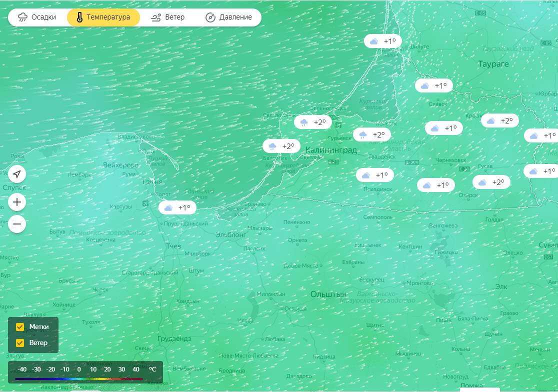The width and height of the screenshot is (558, 392).
Task: Click the Калининград city label
Action: [x=331, y=150]
